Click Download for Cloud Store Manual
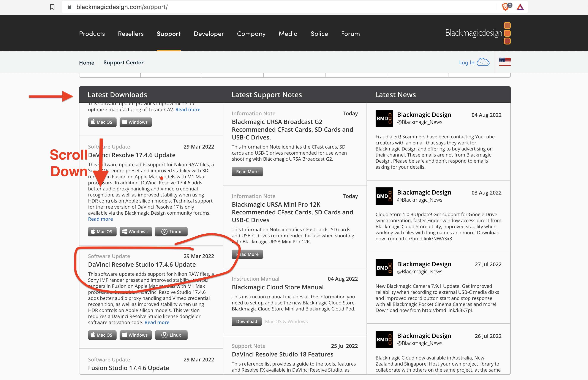 [246, 321]
